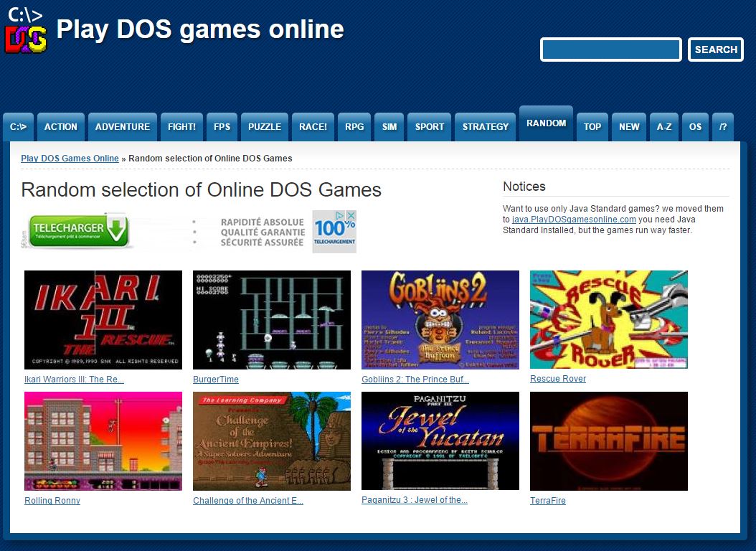Image resolution: width=756 pixels, height=551 pixels.
Task: Click the Gobliins 2: The Prince Buf... link
Action: coord(415,380)
